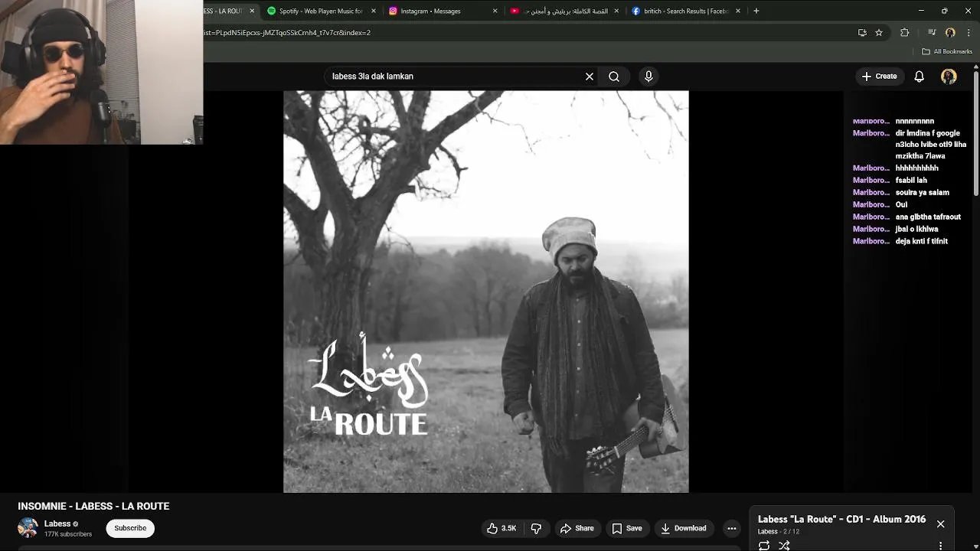Save the video to a playlist

point(626,528)
